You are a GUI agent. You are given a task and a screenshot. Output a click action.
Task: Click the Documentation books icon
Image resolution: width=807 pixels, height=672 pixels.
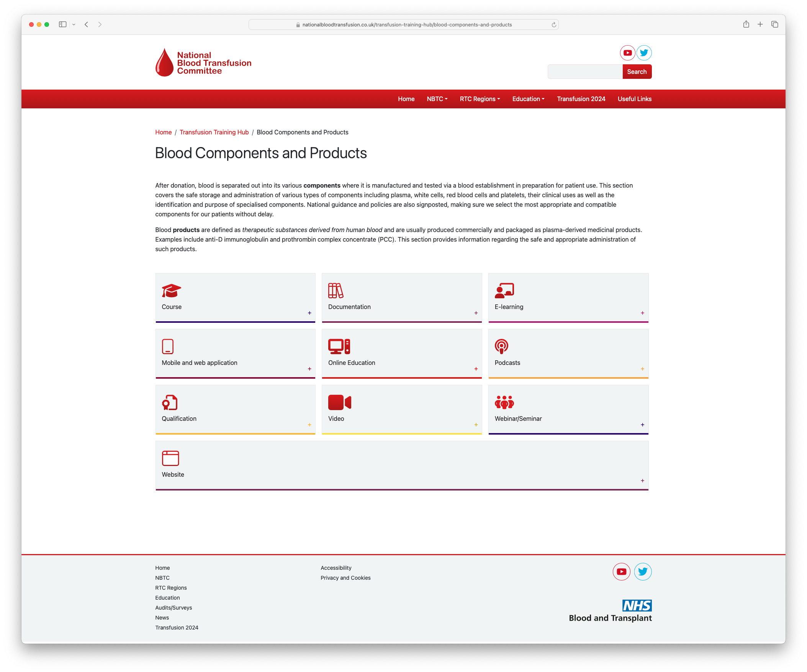point(335,291)
